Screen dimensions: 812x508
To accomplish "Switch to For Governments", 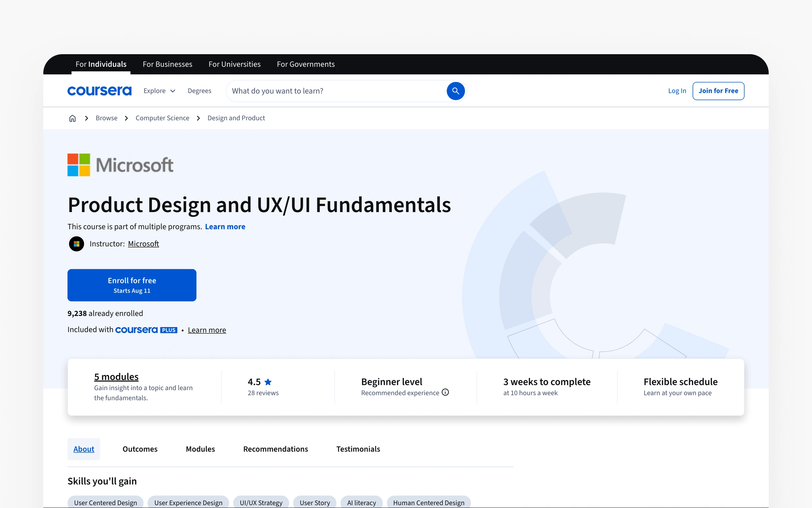I will tap(306, 64).
